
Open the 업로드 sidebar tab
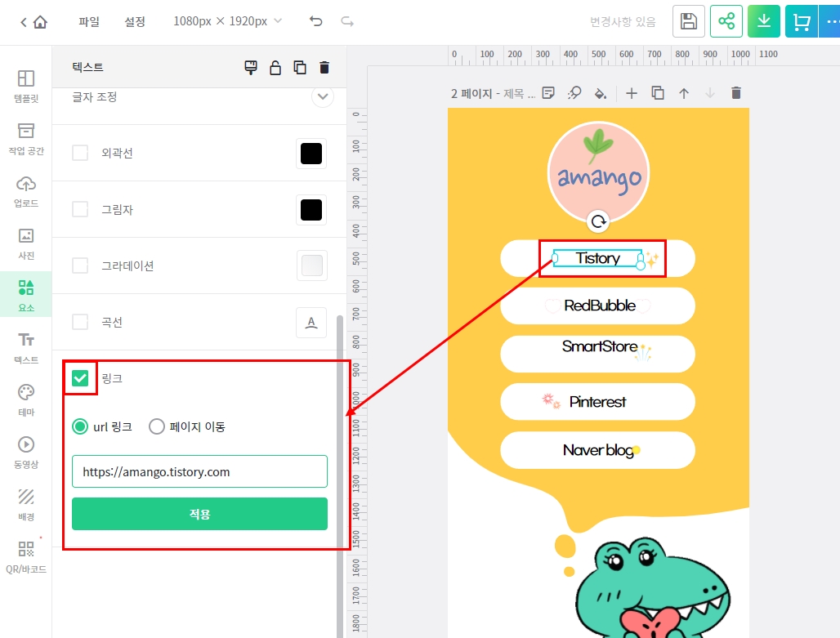25,191
